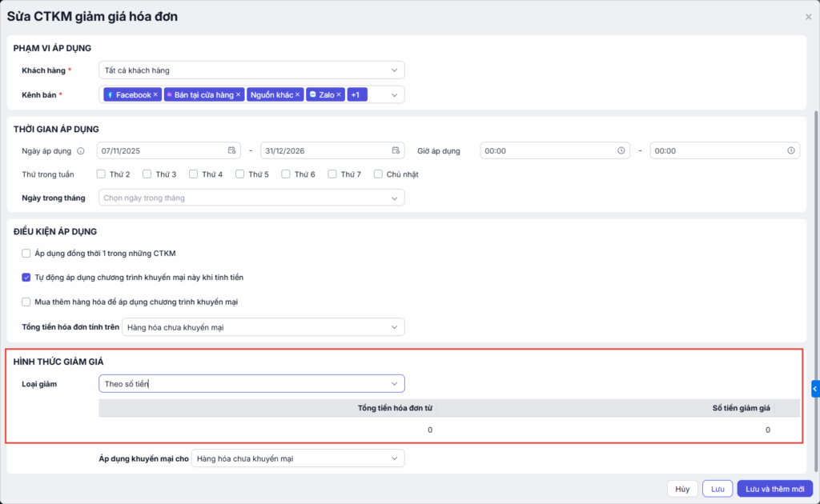Remove the Facebook channel tag
The width and height of the screenshot is (820, 504).
[155, 95]
